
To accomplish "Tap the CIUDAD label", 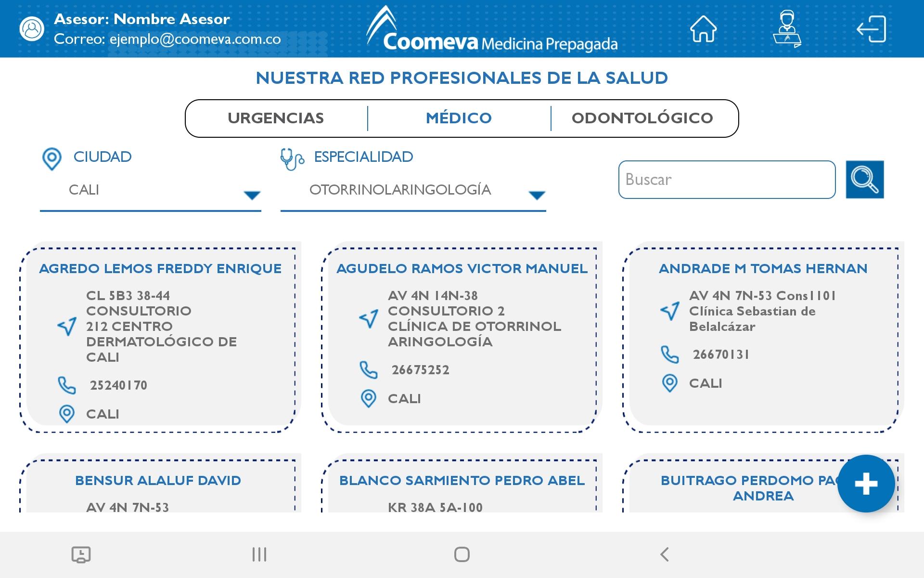I will click(x=103, y=157).
